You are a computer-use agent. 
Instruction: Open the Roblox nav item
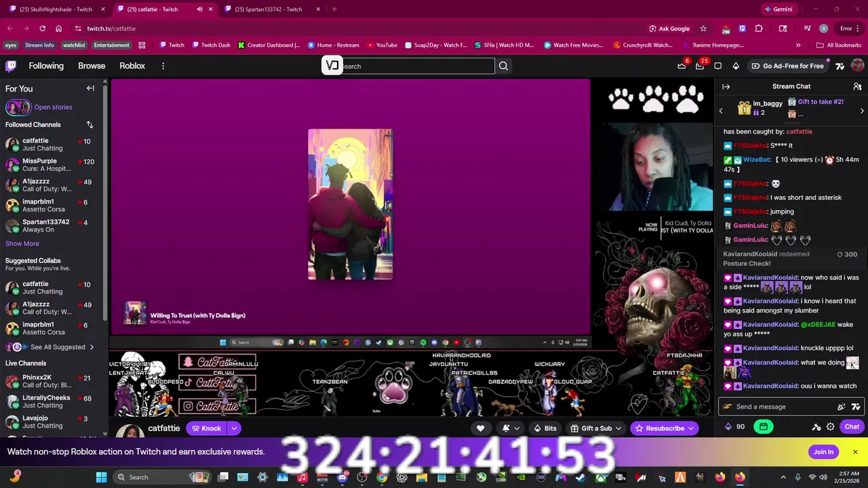[132, 66]
